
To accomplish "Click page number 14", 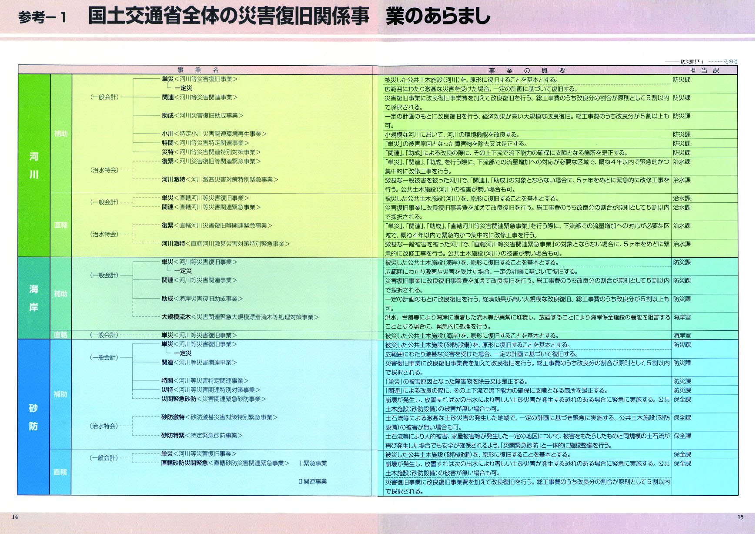I will point(15,517).
